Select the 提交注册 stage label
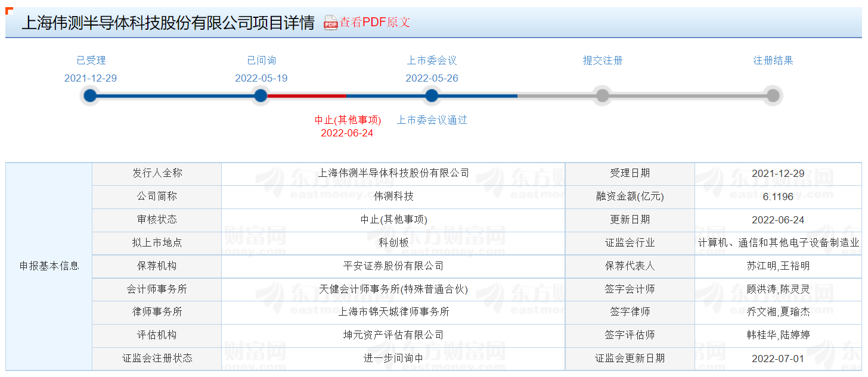 (602, 60)
